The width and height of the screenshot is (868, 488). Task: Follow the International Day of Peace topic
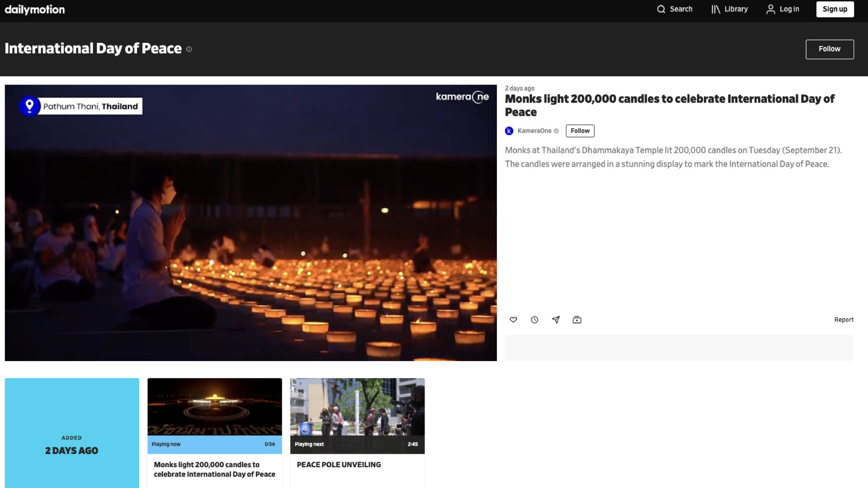[829, 49]
